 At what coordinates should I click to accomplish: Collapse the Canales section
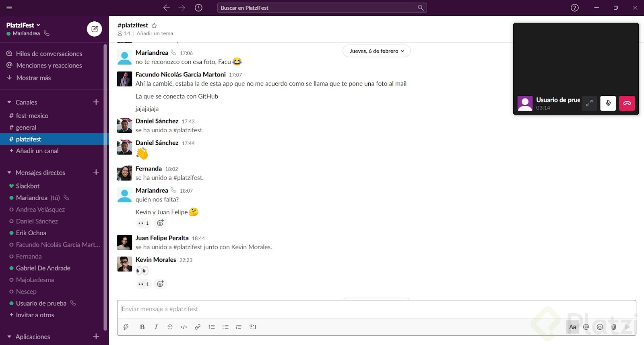9,102
